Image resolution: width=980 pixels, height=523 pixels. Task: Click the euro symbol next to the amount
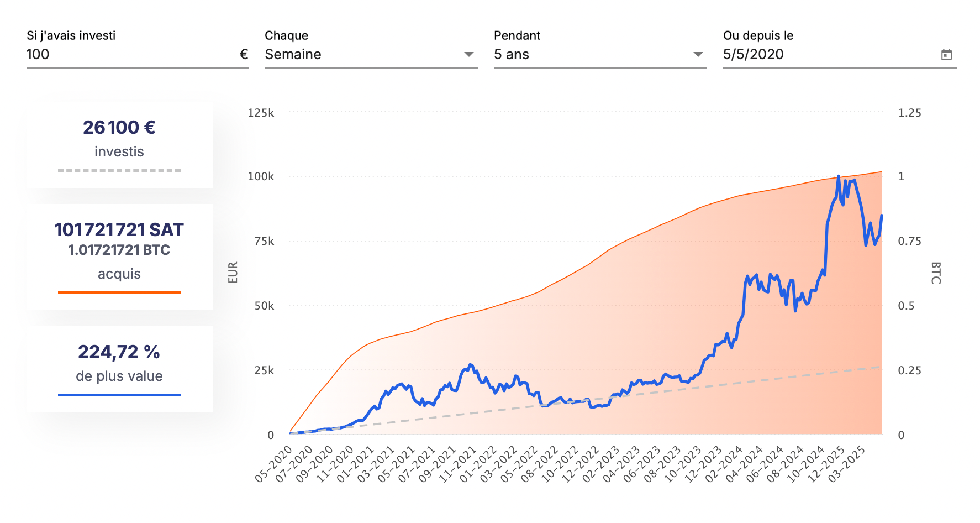(243, 54)
